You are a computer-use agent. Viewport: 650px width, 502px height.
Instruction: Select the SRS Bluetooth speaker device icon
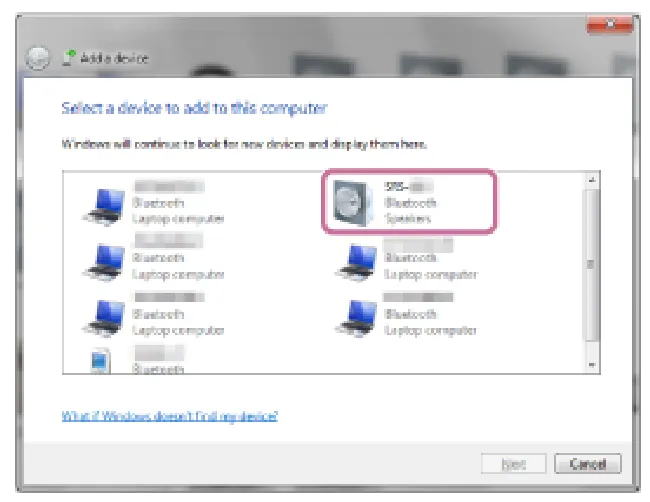point(353,203)
